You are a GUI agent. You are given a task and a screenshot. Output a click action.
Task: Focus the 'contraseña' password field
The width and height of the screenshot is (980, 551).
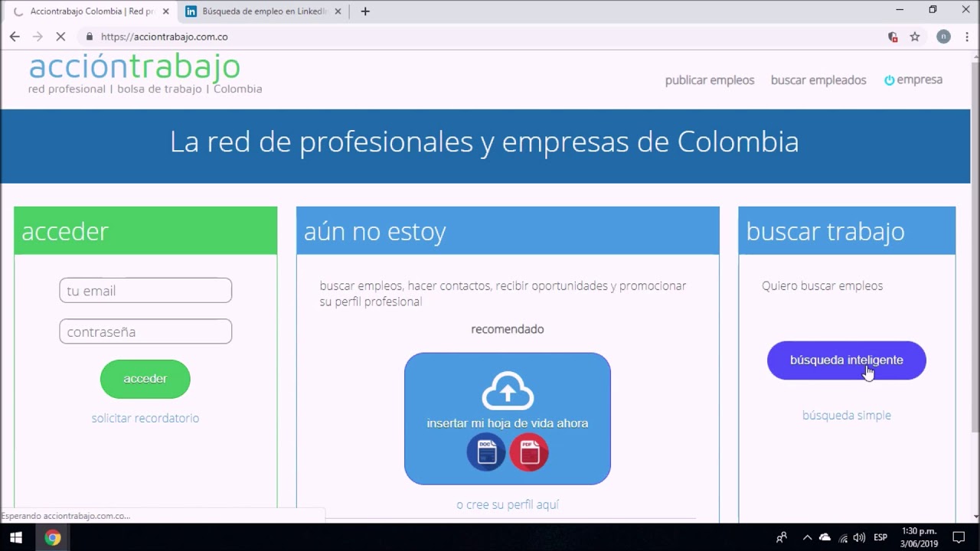(x=145, y=331)
